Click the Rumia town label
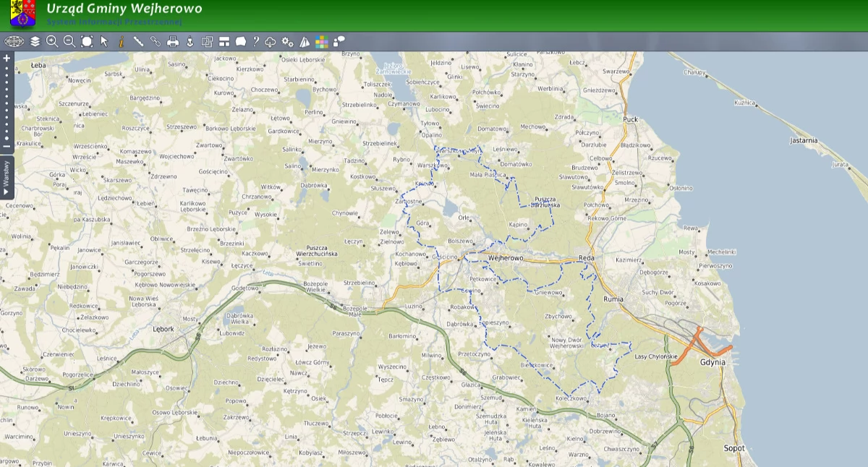 click(613, 298)
